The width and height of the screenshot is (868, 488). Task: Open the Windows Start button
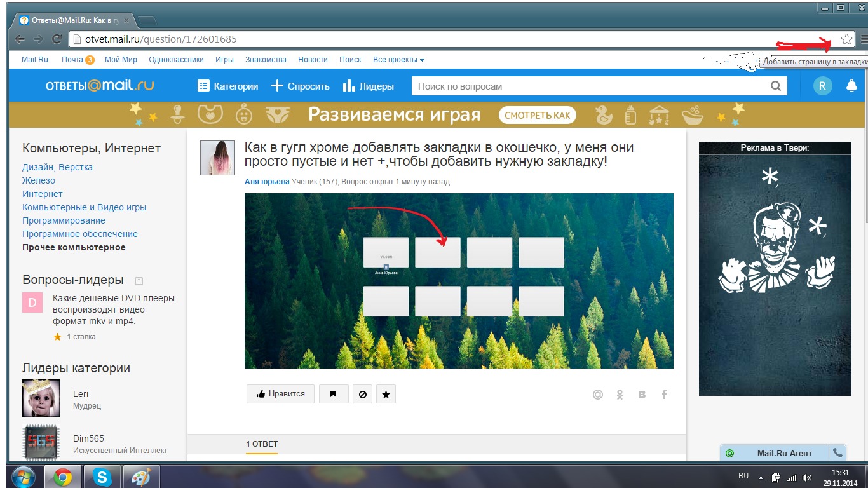[x=23, y=477]
